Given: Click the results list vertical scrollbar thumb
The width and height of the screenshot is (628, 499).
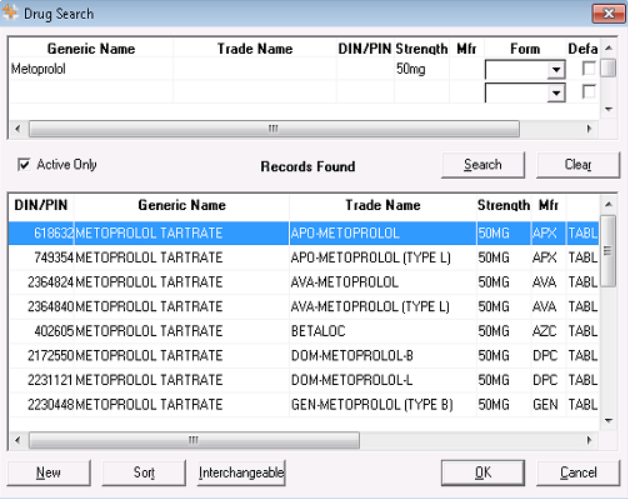Looking at the screenshot, I should [x=609, y=251].
